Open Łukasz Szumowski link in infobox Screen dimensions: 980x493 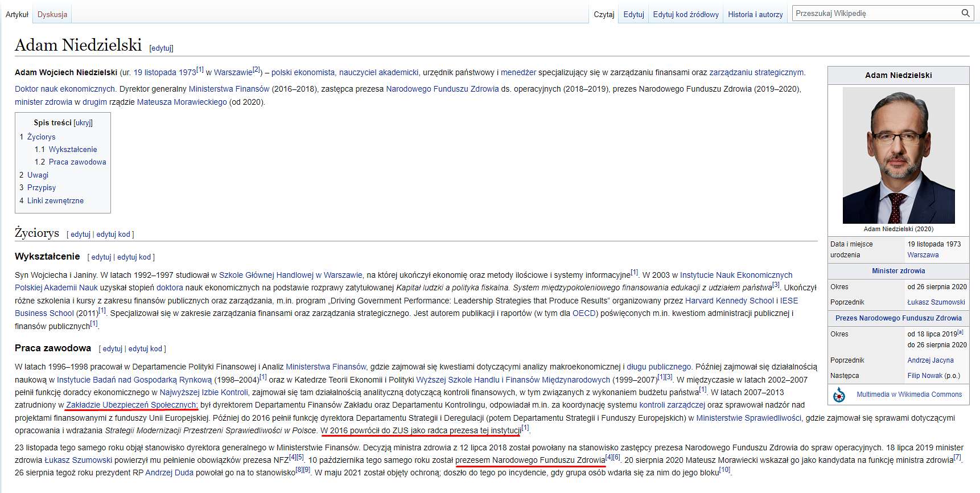[936, 302]
